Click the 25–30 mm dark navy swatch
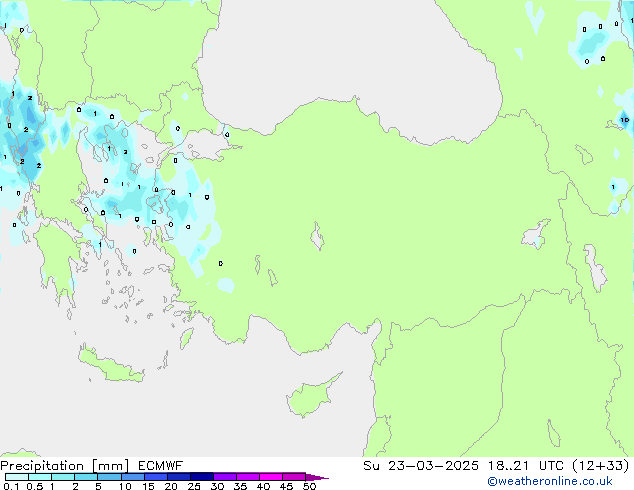 [201, 477]
